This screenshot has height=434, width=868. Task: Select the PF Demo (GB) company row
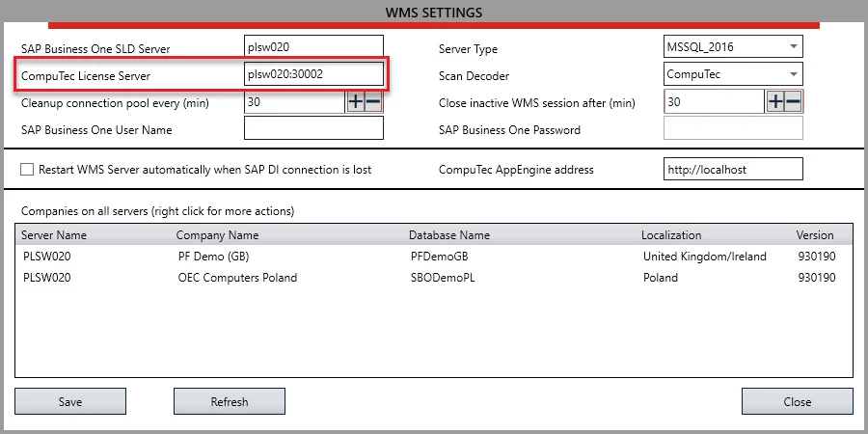click(433, 257)
